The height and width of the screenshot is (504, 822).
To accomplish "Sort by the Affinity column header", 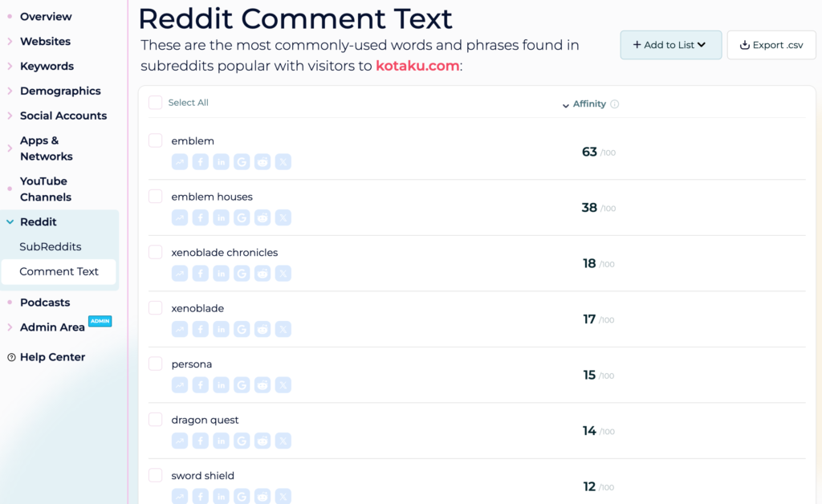I will [588, 104].
